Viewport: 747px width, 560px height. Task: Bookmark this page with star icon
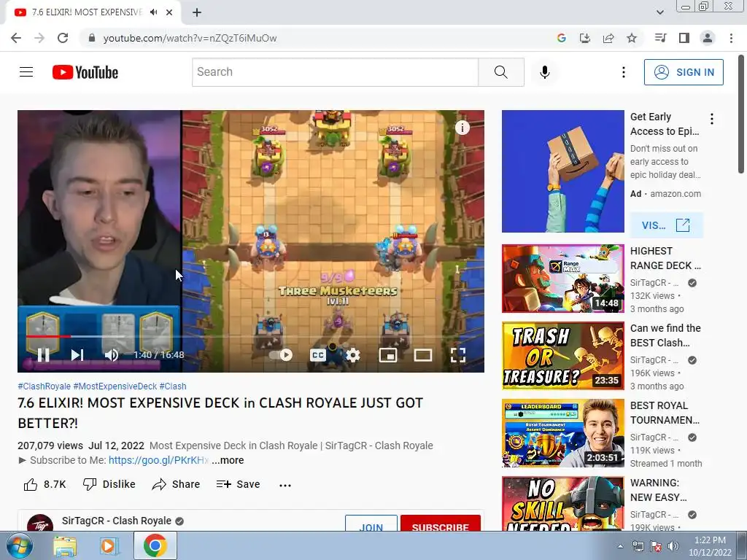point(632,38)
